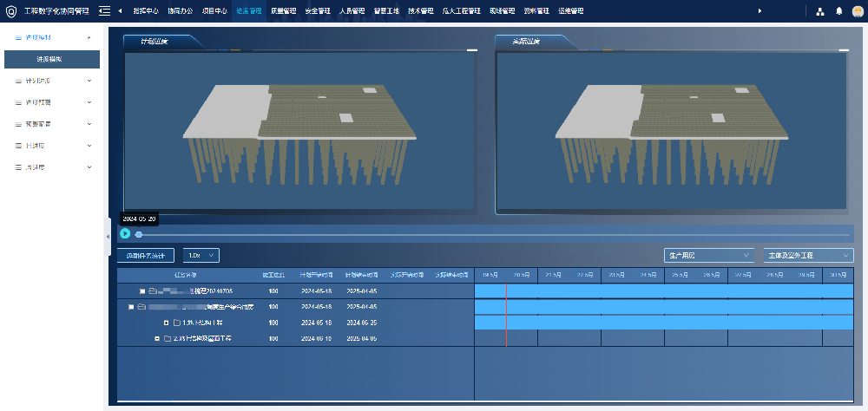Click the statistics button above Gantt table
This screenshot has height=411, width=868.
pos(146,255)
